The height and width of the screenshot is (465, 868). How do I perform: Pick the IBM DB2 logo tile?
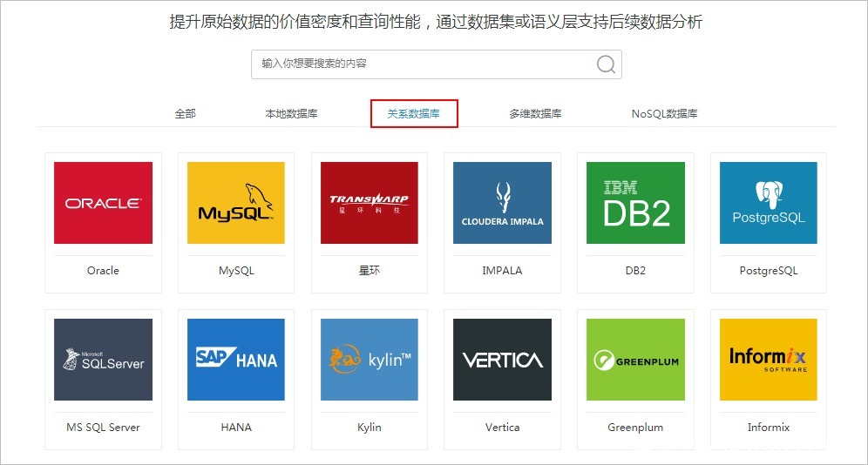click(635, 203)
